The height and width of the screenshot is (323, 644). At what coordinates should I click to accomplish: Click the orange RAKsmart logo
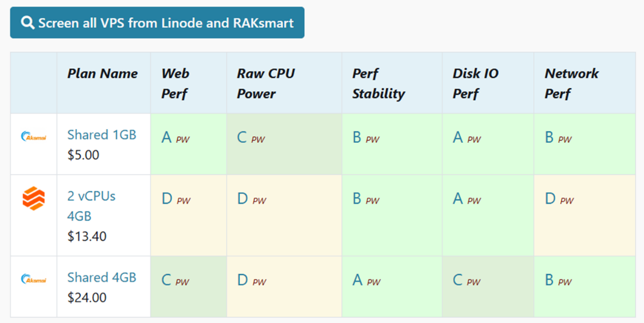click(33, 198)
